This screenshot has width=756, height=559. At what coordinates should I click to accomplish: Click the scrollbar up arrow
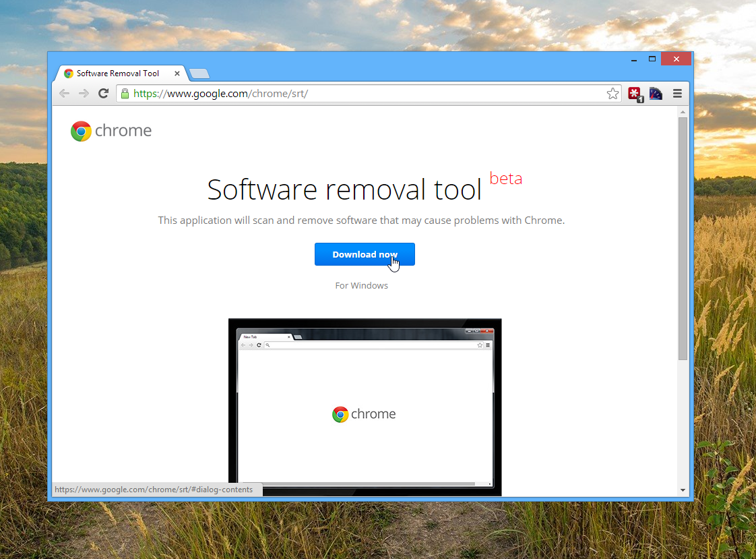click(683, 112)
